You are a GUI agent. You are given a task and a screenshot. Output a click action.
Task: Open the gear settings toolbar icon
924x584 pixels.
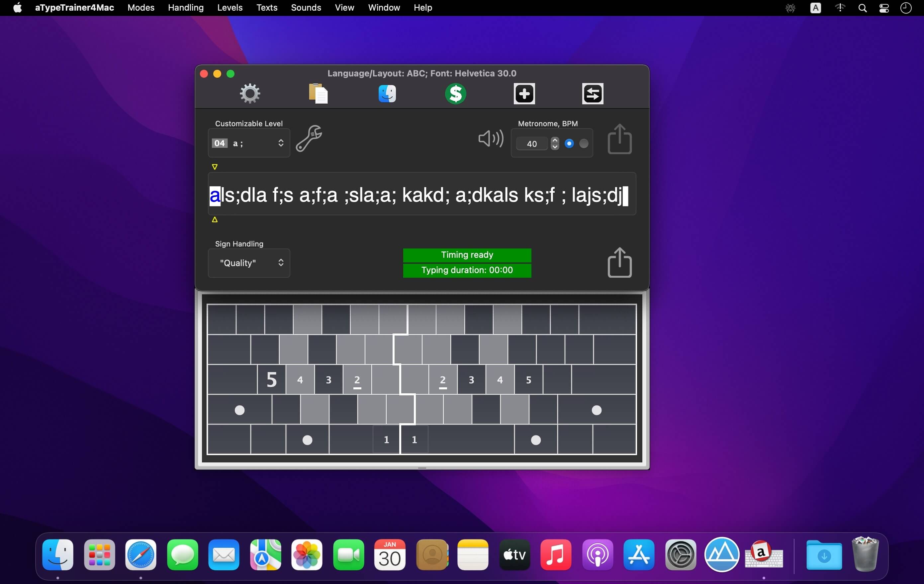(250, 94)
